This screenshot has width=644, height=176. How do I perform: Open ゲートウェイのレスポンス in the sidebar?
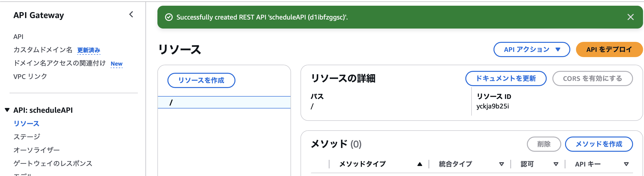coord(53,164)
